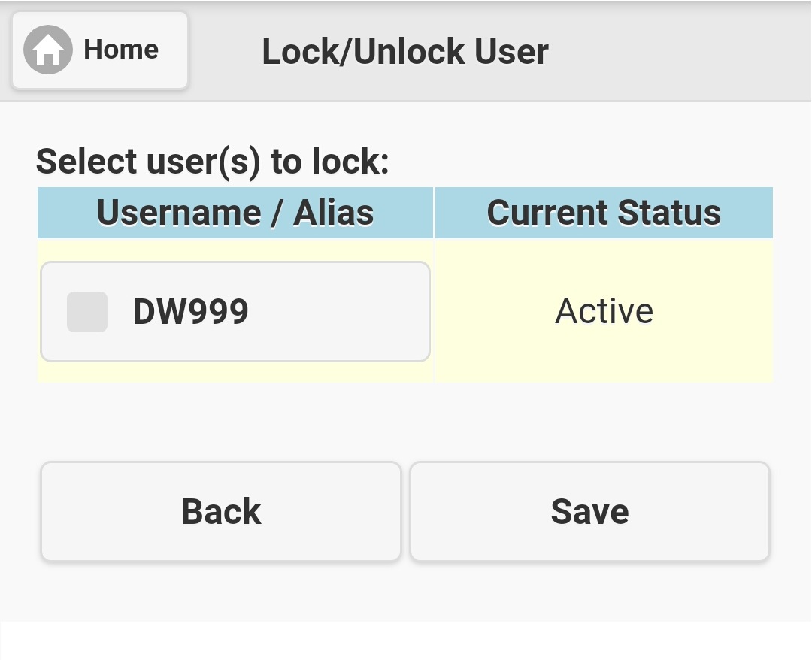This screenshot has width=812, height=660.
Task: Click 'Status' in the second column header
Action: click(x=669, y=213)
